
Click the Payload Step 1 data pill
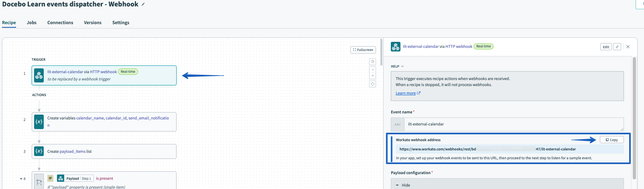coord(75,178)
